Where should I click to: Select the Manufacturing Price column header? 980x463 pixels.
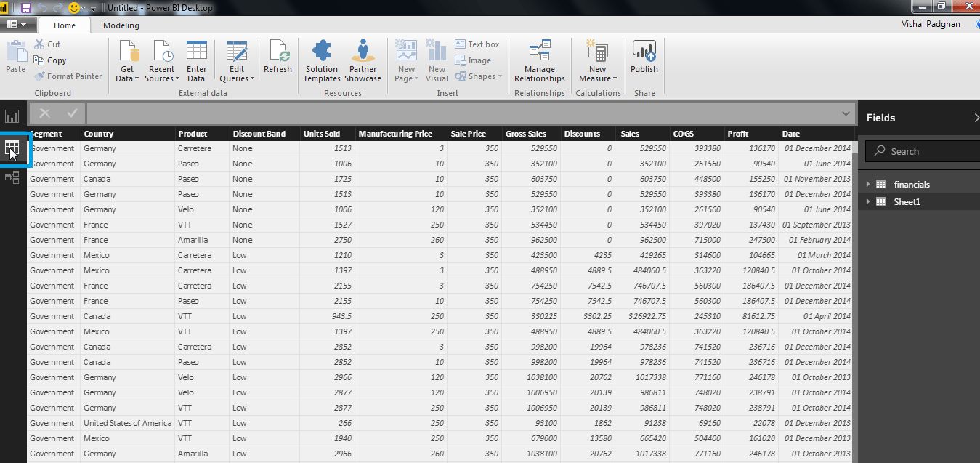[401, 134]
